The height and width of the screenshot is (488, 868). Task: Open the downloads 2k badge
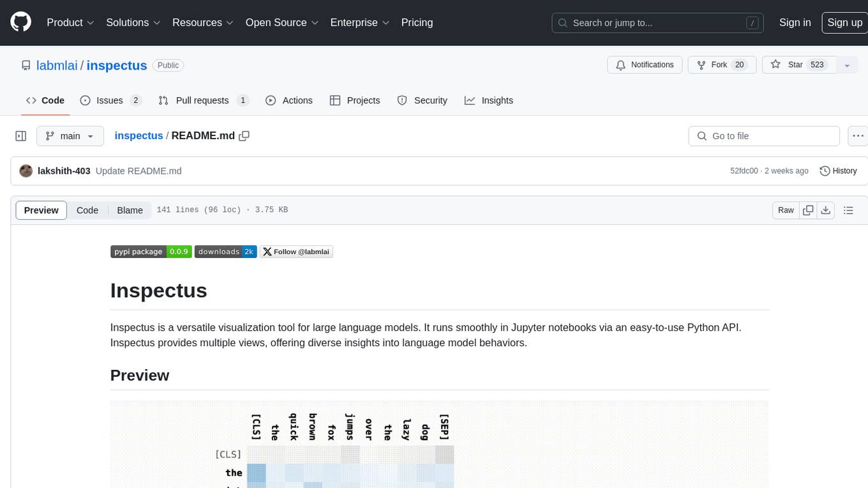click(x=226, y=252)
